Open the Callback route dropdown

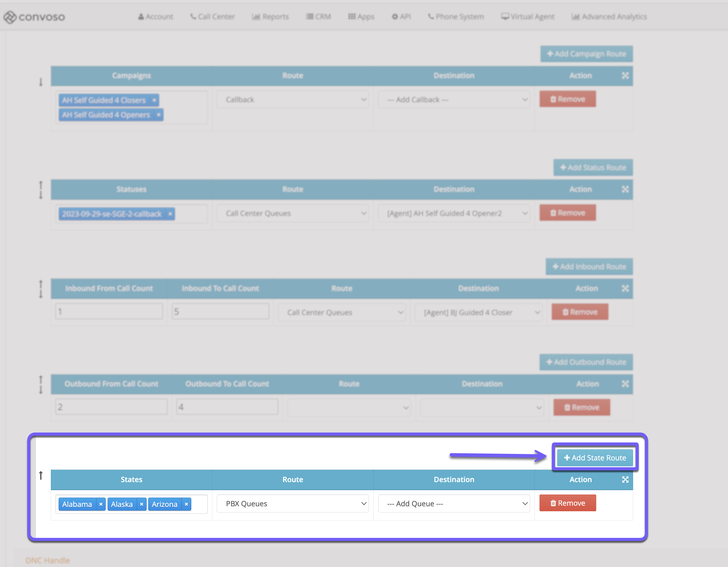pos(292,99)
